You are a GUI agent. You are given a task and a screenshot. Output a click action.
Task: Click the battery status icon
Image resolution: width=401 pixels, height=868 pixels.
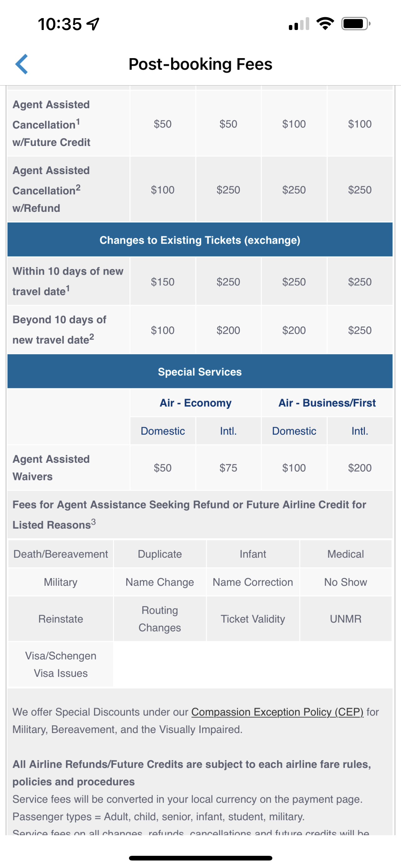355,23
